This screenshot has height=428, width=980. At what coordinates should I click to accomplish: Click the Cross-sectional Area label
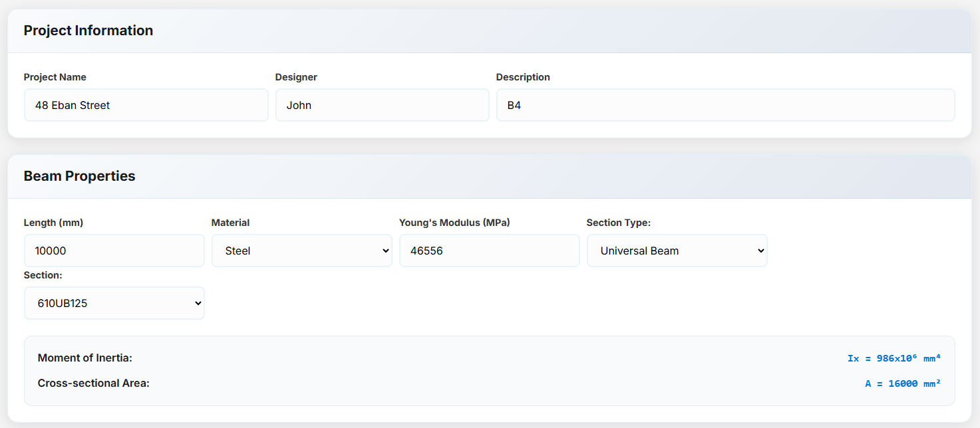tap(93, 383)
